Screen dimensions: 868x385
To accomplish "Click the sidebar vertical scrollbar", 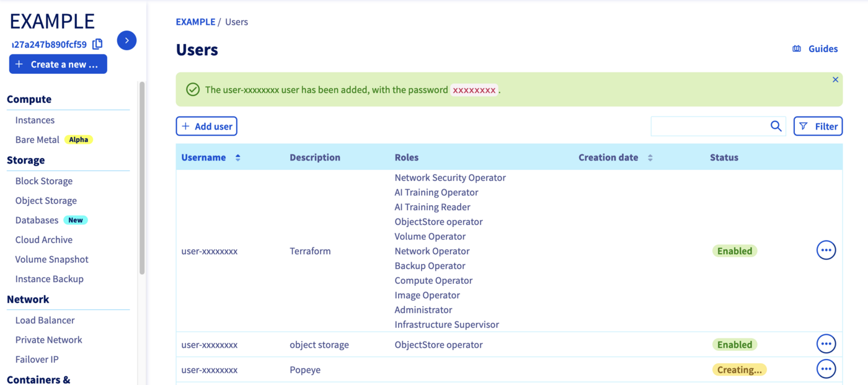I will tap(142, 179).
